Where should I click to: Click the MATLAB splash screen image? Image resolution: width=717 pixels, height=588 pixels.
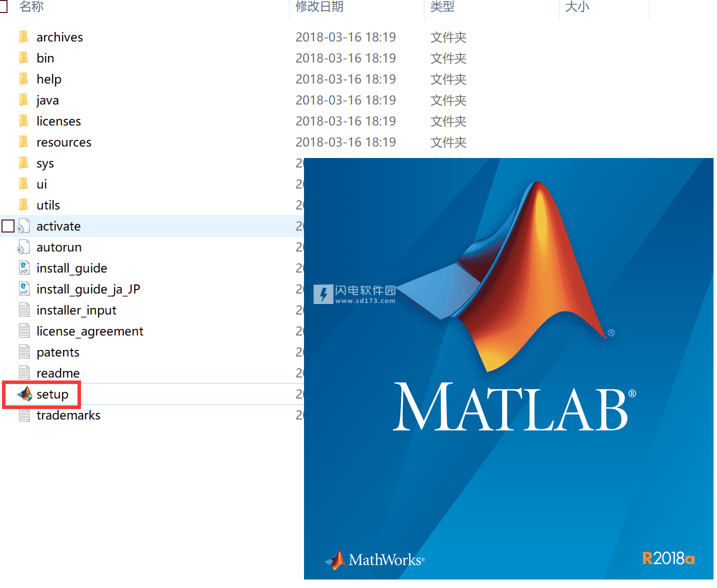(x=508, y=369)
